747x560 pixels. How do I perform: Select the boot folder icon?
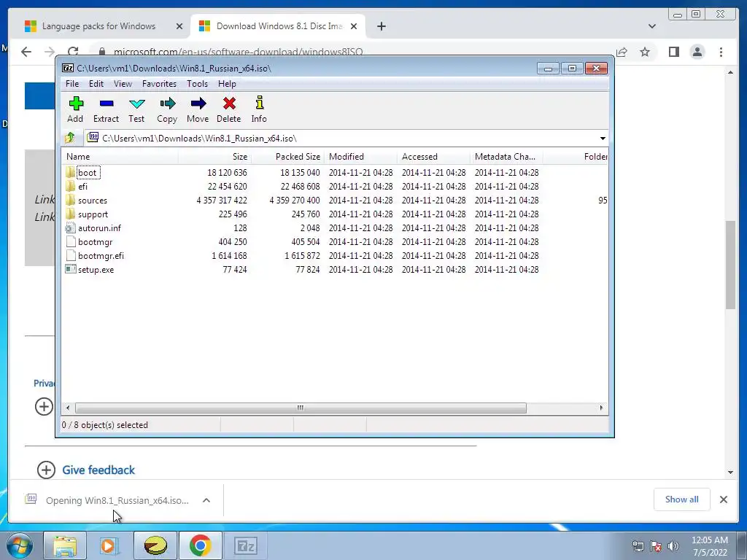(71, 172)
